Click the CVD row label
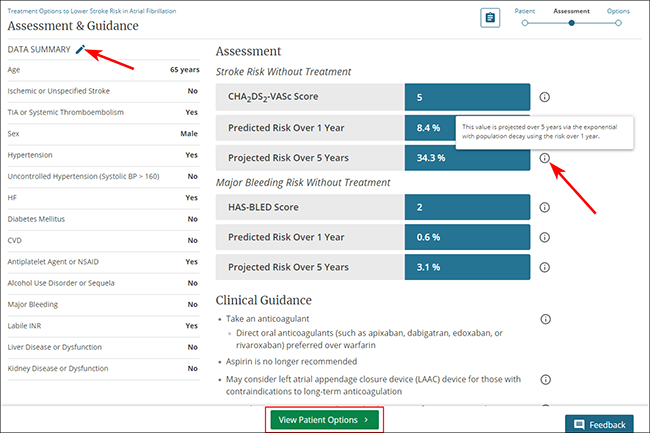650x433 pixels. tap(15, 240)
